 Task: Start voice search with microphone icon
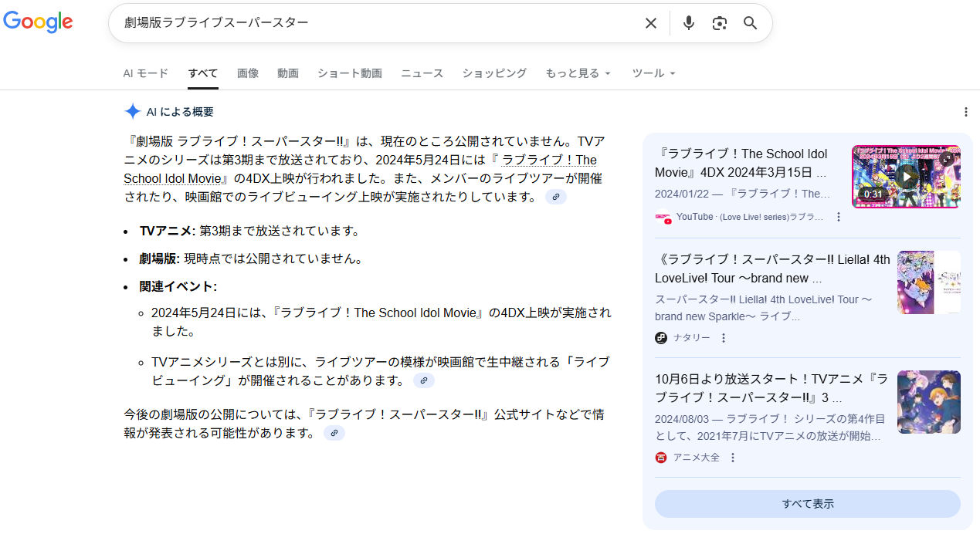(x=688, y=23)
